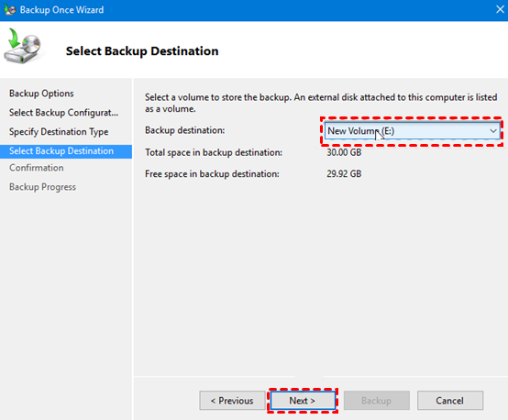Click the Backup destination label
Viewport: 508px width, 420px height.
click(184, 130)
